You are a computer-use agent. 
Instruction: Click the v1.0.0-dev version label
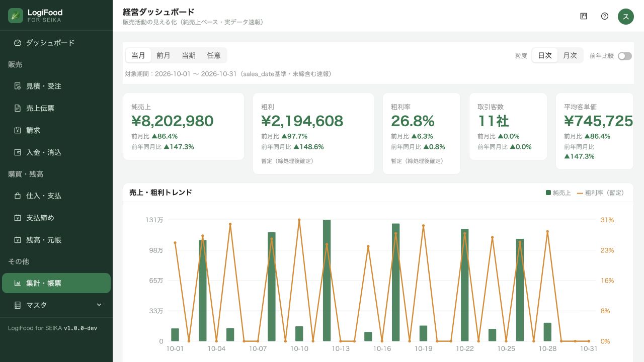(80, 328)
